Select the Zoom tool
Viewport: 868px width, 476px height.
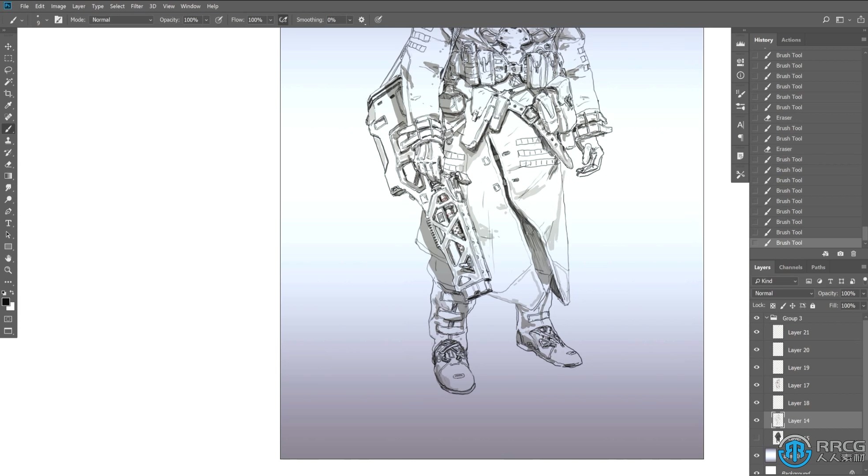[8, 270]
